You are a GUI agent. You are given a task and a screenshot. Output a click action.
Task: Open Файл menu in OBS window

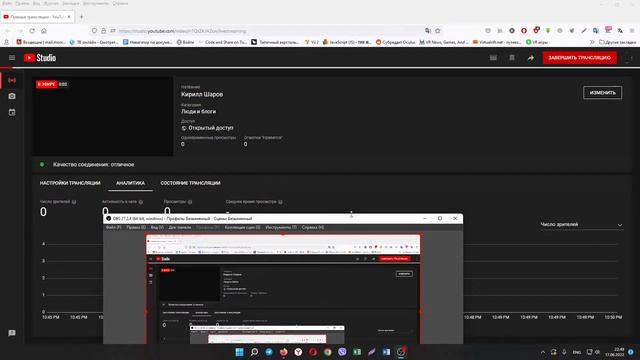113,227
